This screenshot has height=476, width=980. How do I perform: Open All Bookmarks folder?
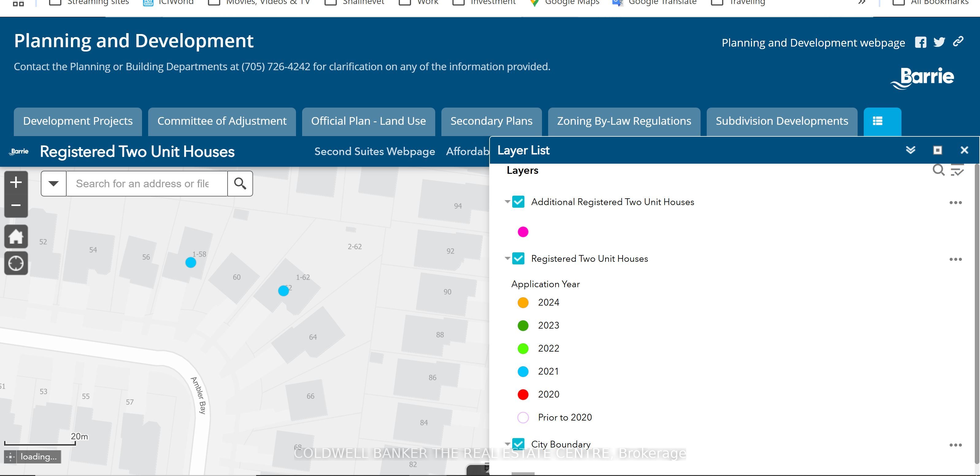(931, 2)
